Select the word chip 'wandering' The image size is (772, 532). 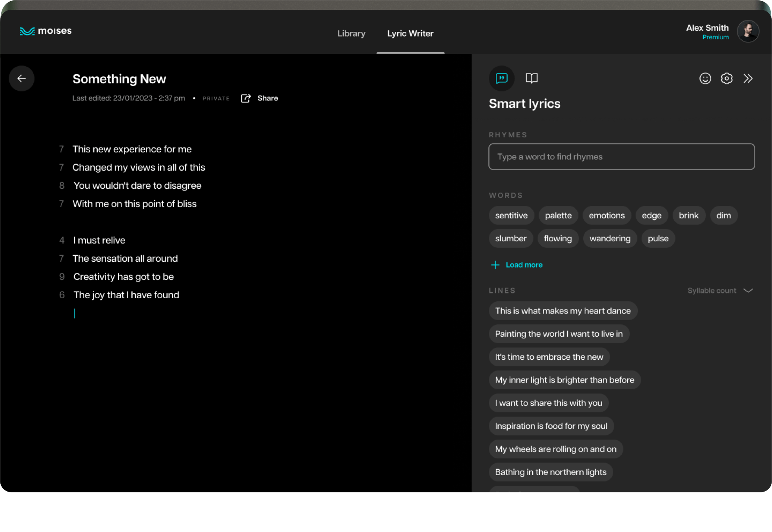coord(610,239)
